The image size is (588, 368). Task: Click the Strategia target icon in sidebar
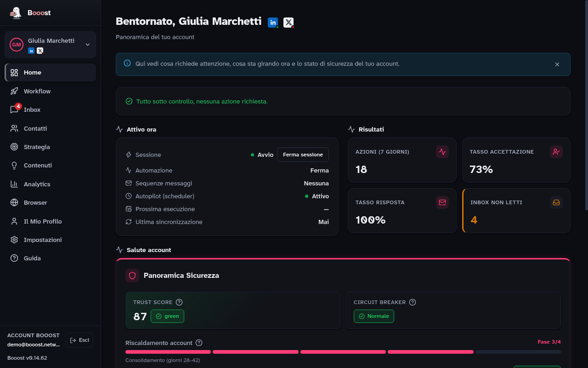click(x=14, y=147)
